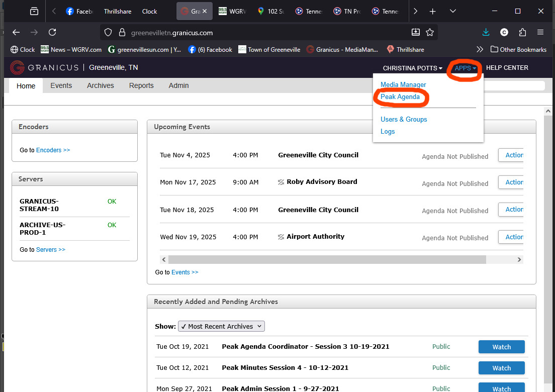
Task: Click the no-webcast icon beside Airport Authority
Action: (281, 236)
